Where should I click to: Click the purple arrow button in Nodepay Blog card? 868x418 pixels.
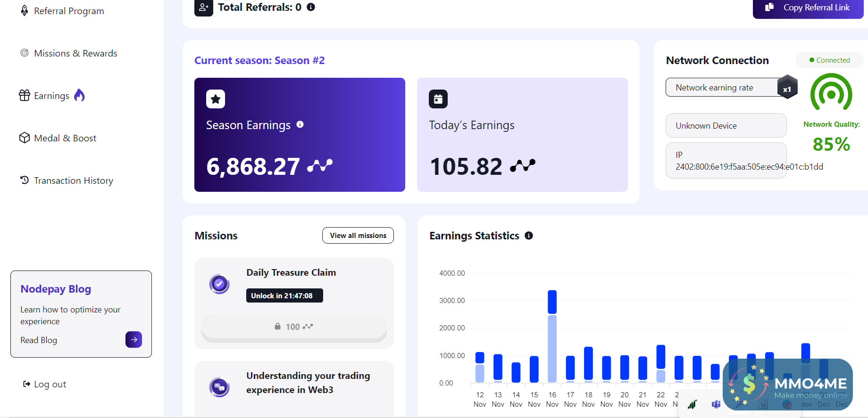[x=134, y=340]
